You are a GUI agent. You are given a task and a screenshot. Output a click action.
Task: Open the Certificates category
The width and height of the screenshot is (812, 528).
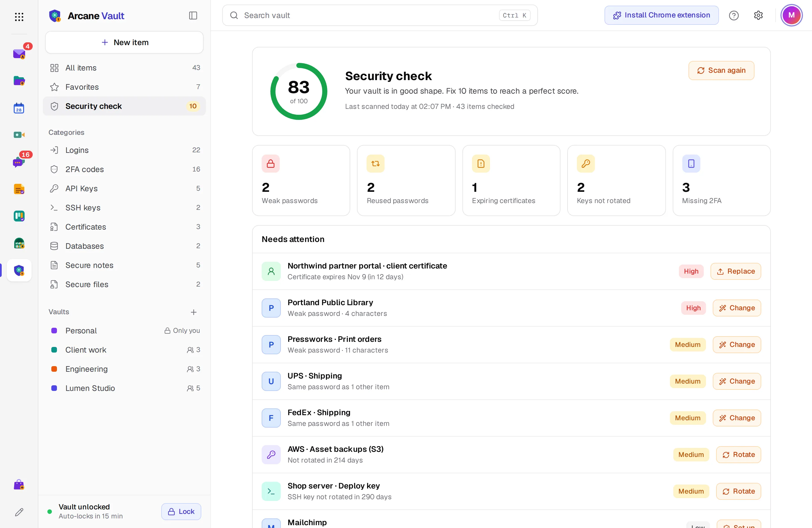coord(125,227)
